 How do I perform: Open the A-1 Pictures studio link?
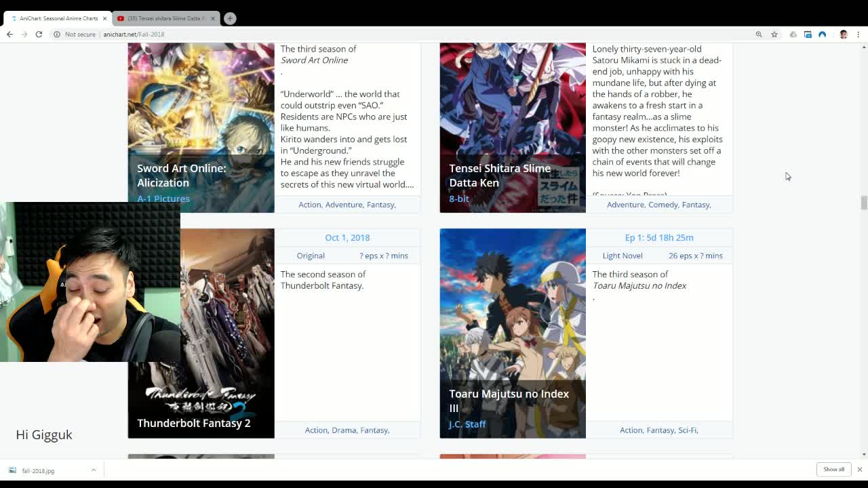[x=163, y=199]
